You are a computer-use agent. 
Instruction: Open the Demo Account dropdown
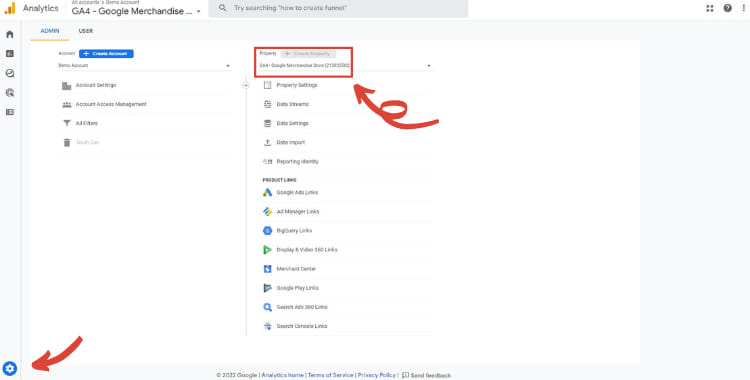tap(144, 66)
